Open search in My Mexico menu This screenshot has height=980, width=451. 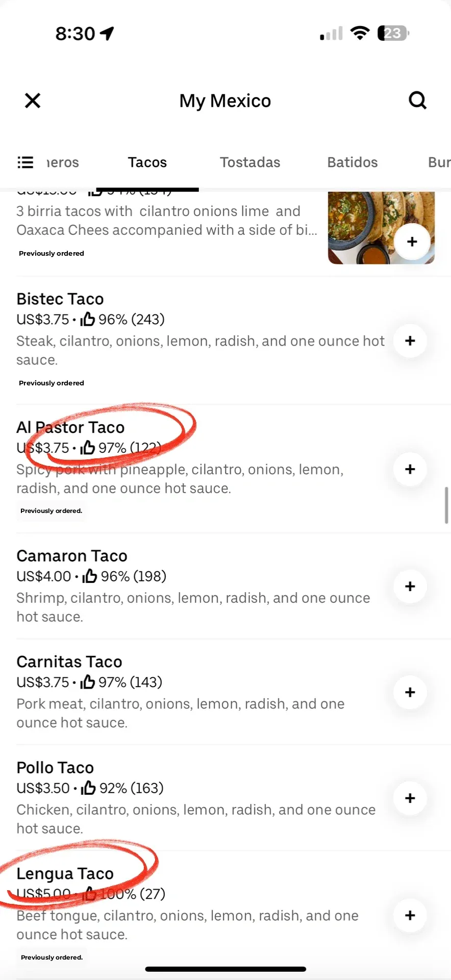(417, 101)
